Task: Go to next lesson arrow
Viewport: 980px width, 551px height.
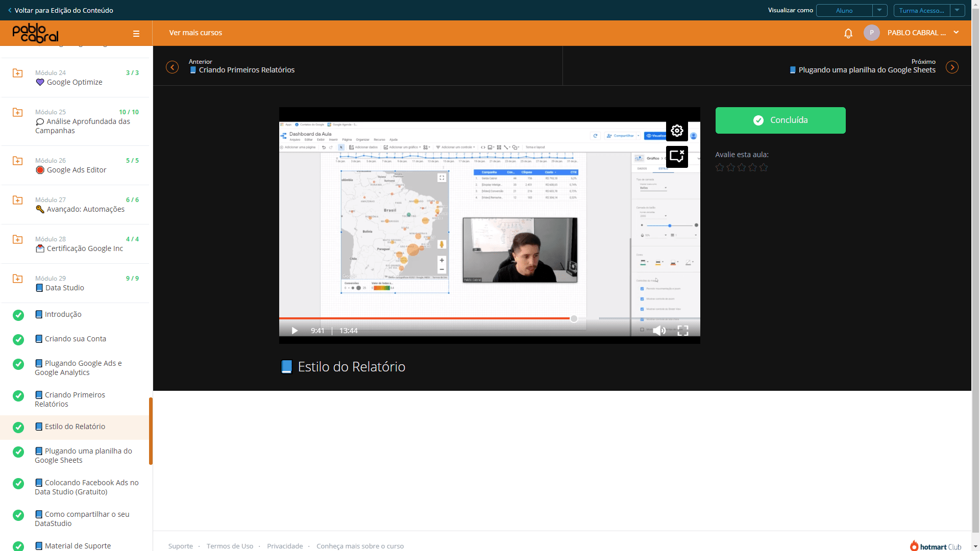Action: coord(952,67)
